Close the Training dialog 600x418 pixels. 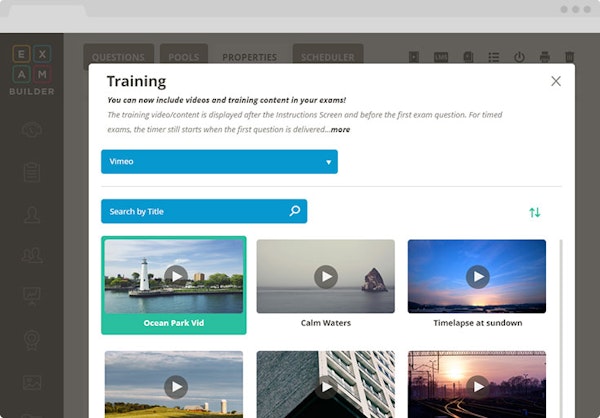point(556,81)
